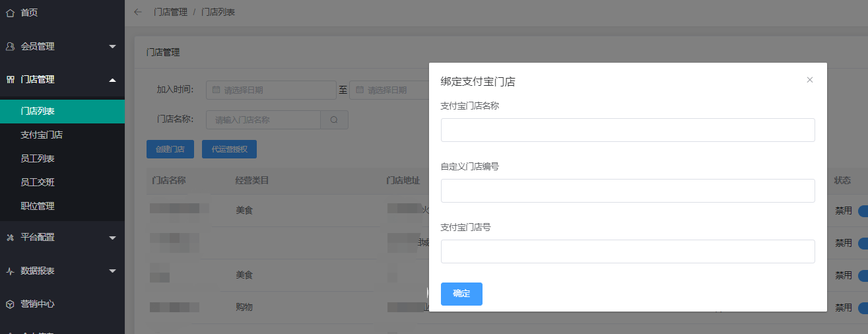The image size is (868, 334).
Task: Toggle status switch for the first store row
Action: click(x=862, y=211)
